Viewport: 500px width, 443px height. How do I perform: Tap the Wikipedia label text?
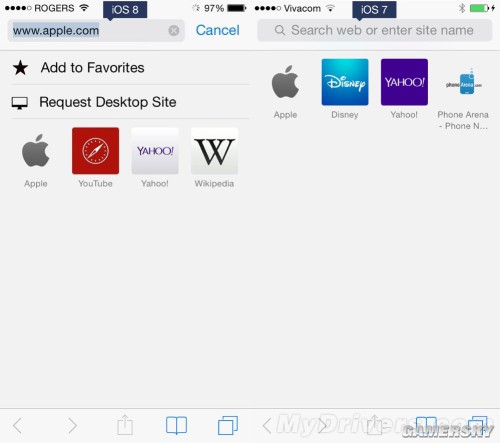tap(214, 183)
